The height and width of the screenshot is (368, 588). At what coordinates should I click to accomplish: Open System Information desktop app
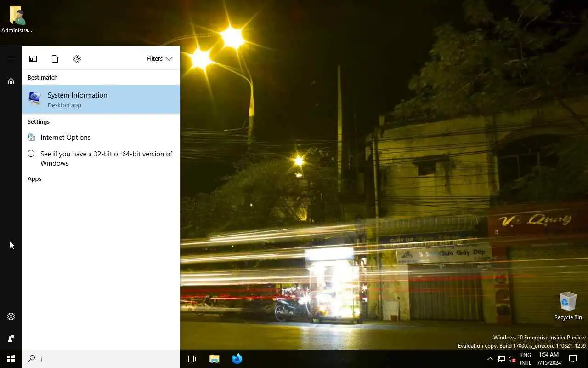click(101, 99)
